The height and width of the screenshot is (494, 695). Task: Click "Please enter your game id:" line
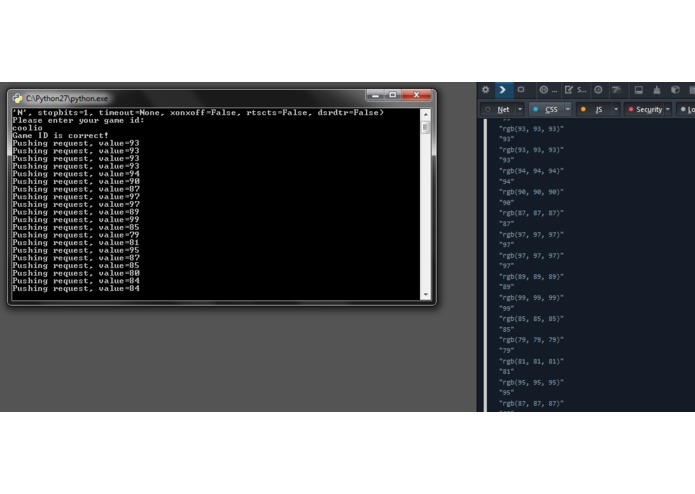(x=78, y=121)
